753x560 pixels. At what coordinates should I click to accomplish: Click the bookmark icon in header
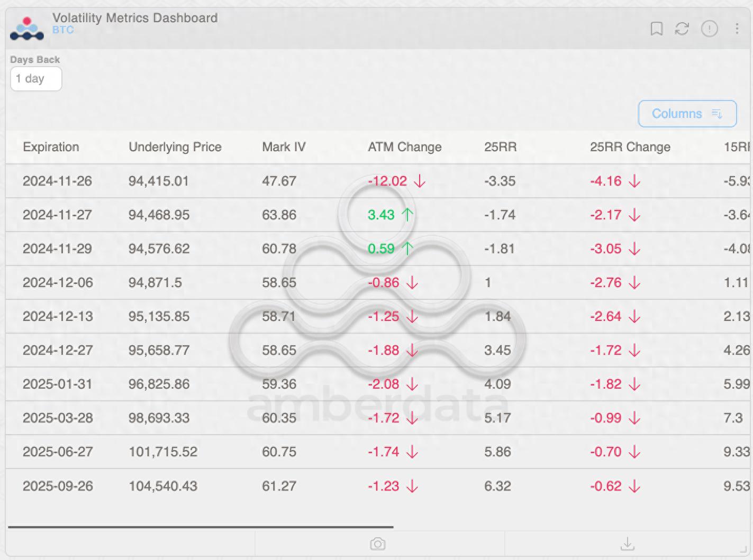[656, 29]
